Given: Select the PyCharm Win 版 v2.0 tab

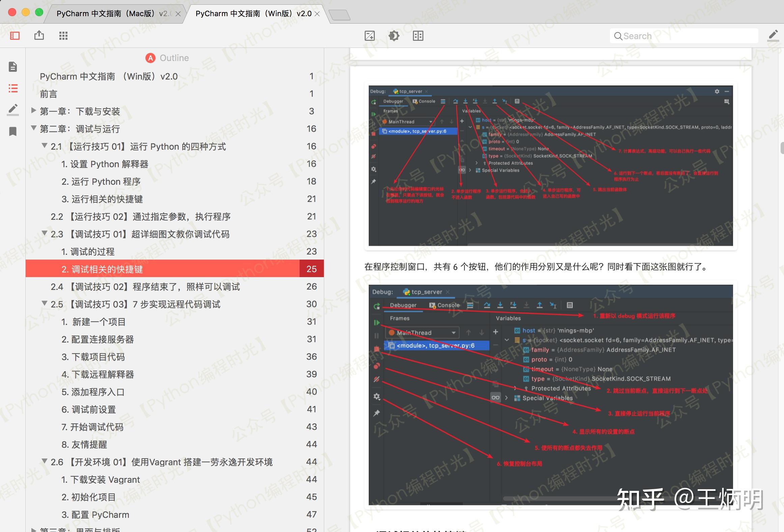Looking at the screenshot, I should point(253,13).
